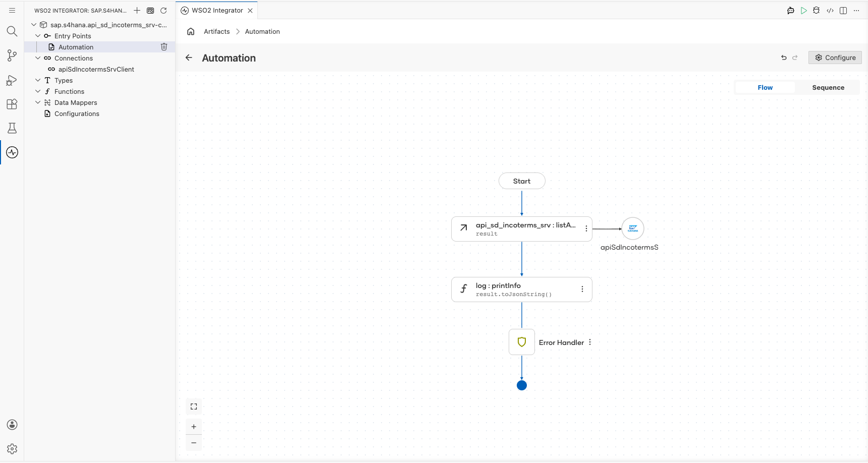Image resolution: width=868 pixels, height=463 pixels.
Task: Collapse the Entry Points section
Action: tap(38, 36)
